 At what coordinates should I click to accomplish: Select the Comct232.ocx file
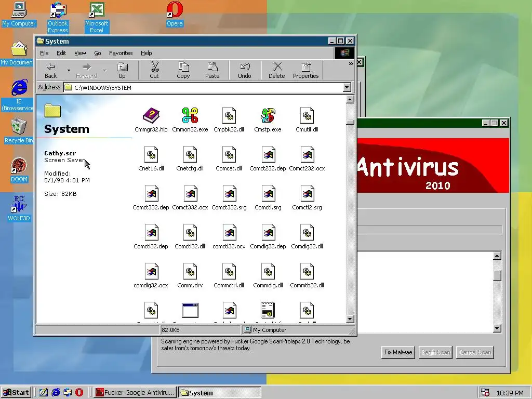(x=307, y=159)
